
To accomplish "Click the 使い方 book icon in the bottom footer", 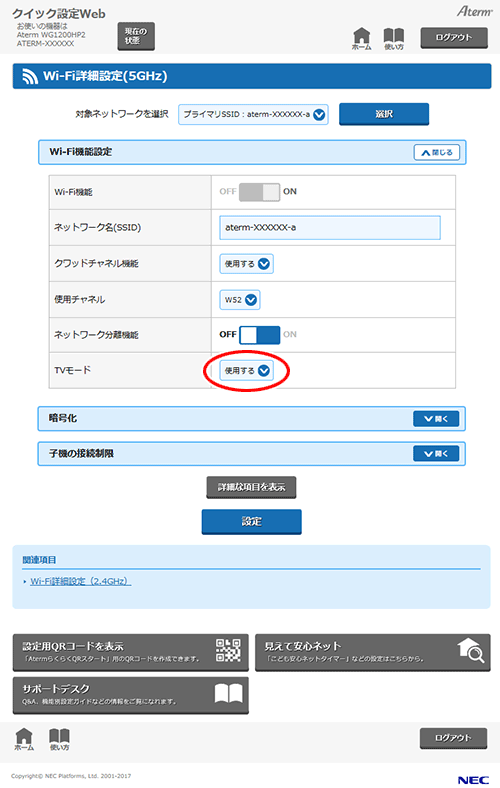I will coord(59,739).
